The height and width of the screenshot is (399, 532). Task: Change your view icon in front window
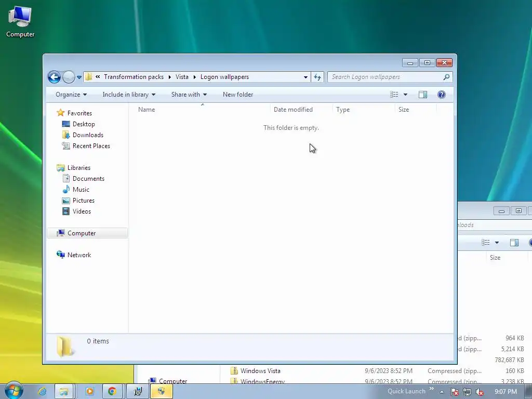click(x=394, y=95)
